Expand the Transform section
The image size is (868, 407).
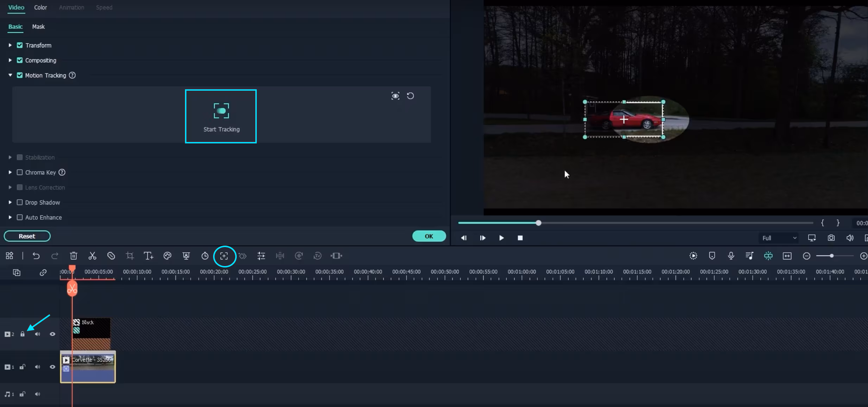point(10,45)
